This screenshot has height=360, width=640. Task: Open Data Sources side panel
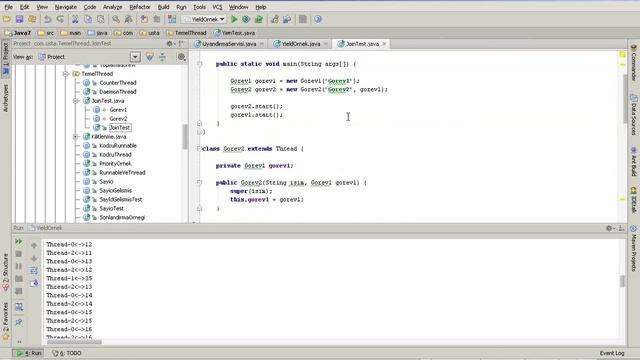pos(633,114)
